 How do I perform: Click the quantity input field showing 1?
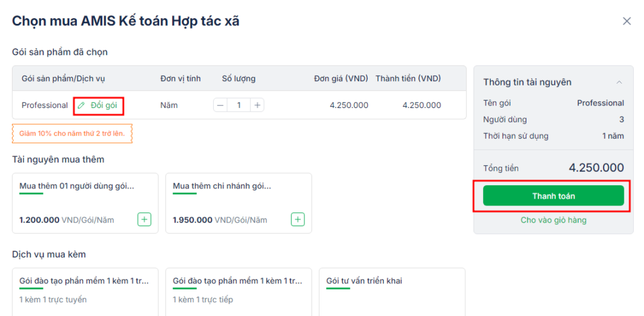(x=238, y=106)
